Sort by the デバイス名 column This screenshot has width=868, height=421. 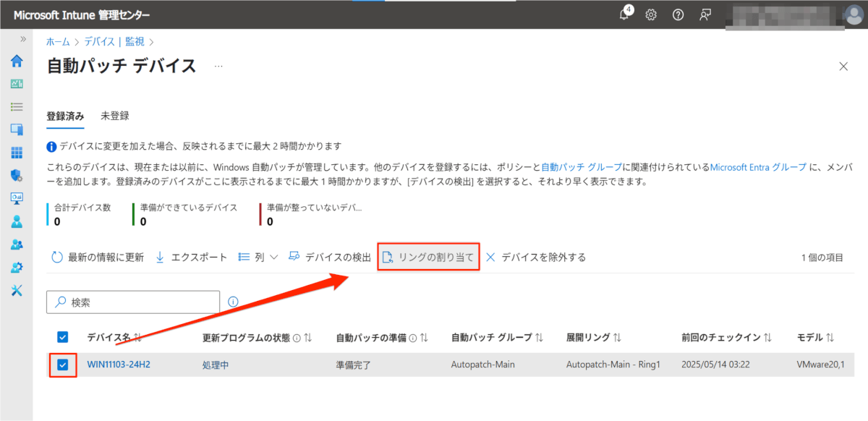(x=114, y=338)
